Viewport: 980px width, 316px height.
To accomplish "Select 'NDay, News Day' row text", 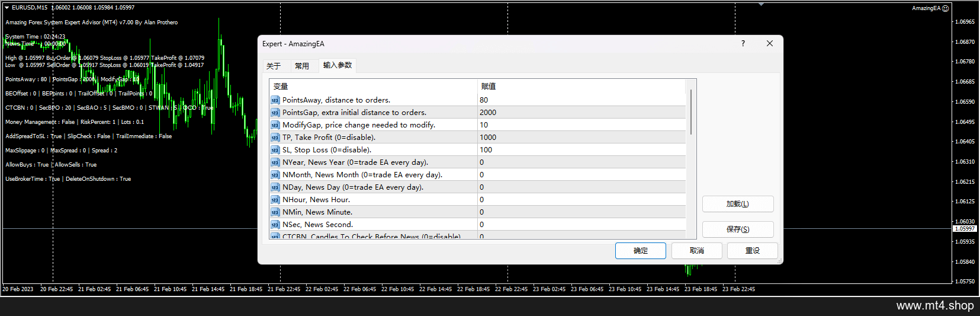I will [353, 187].
